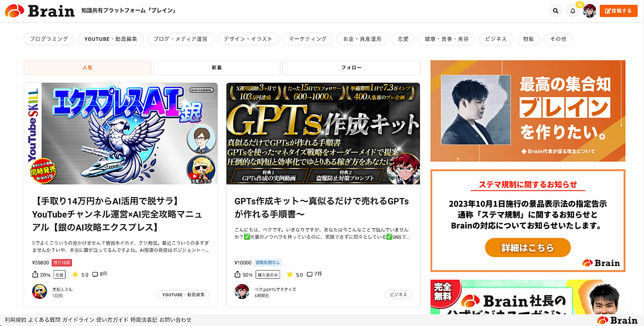The width and height of the screenshot is (644, 326).
Task: Select the デザイン・イラスト category
Action: [x=248, y=39]
